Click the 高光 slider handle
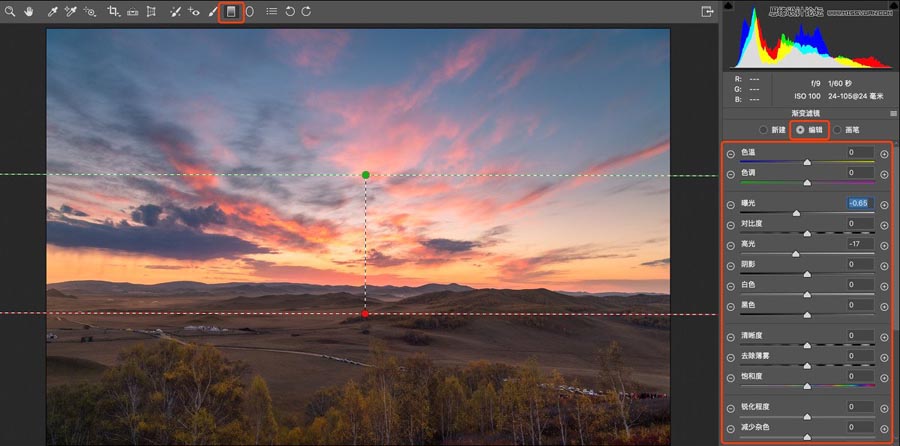This screenshot has height=446, width=900. pos(796,254)
